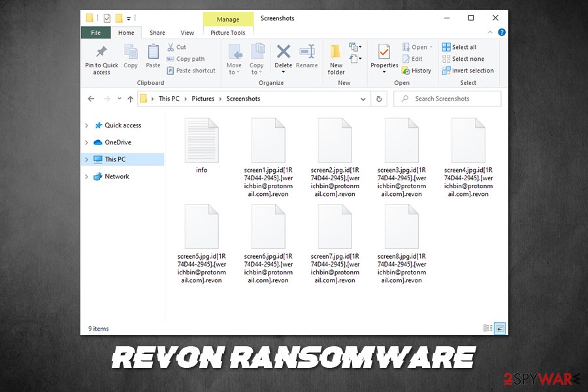Select the screen3.jpg revon file
588x392 pixels.
pos(402,157)
